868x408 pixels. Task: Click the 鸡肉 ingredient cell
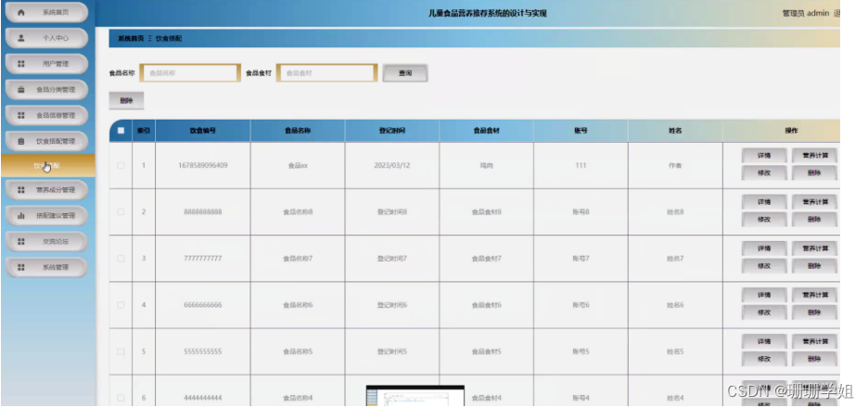pos(486,166)
